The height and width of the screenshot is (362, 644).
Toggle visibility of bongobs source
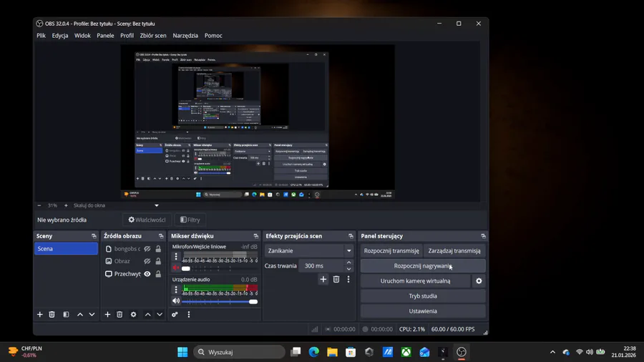[147, 249]
